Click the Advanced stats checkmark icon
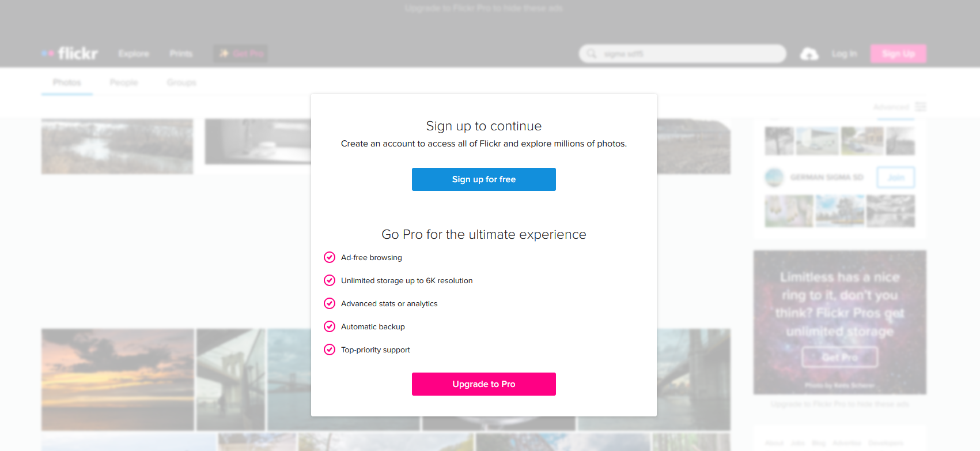The width and height of the screenshot is (980, 451). pos(330,303)
